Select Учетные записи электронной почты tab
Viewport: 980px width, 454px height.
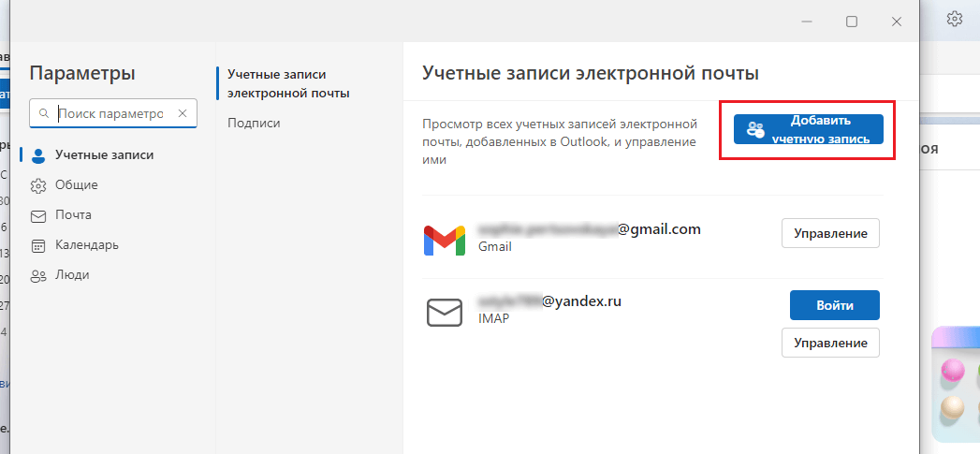[288, 84]
